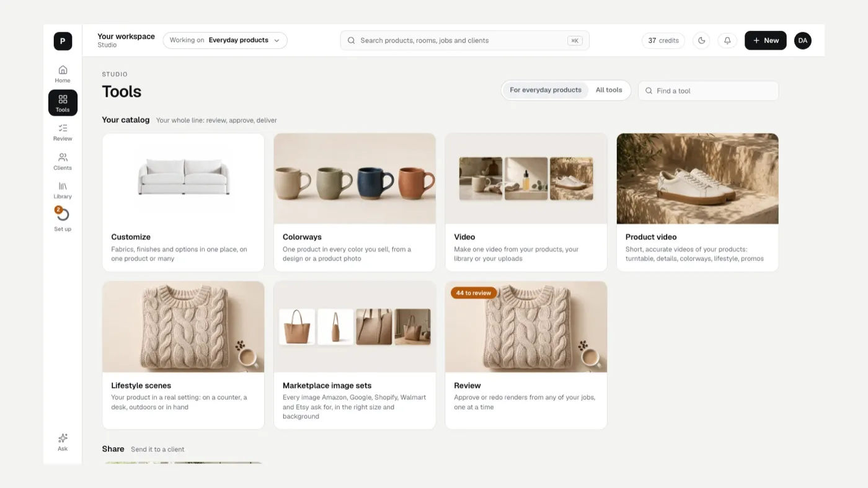Expand the Working on Everyday products dropdown
The image size is (868, 488).
(x=225, y=40)
